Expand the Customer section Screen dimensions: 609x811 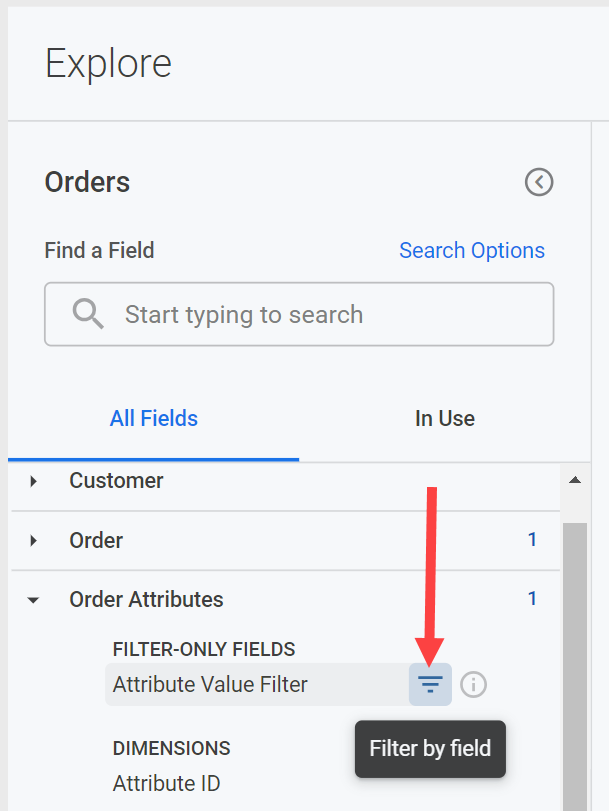coord(33,481)
